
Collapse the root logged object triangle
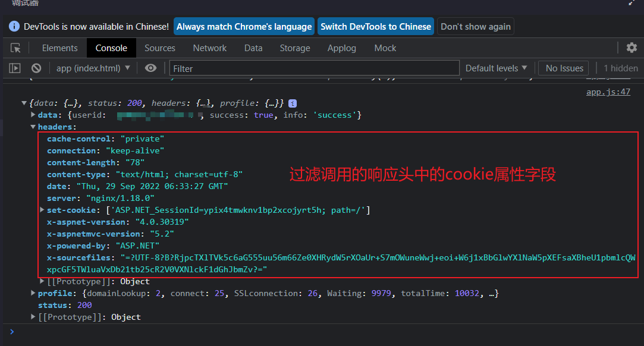(24, 103)
